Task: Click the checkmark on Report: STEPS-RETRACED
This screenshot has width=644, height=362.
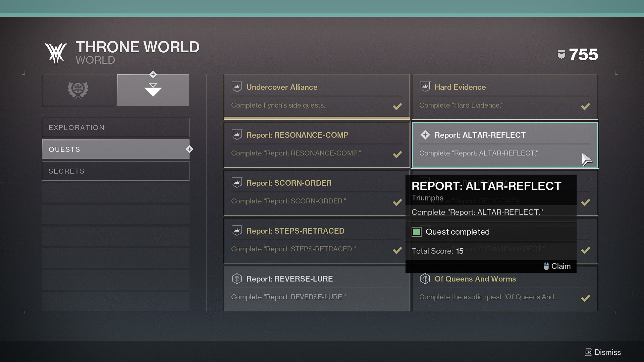Action: [397, 250]
